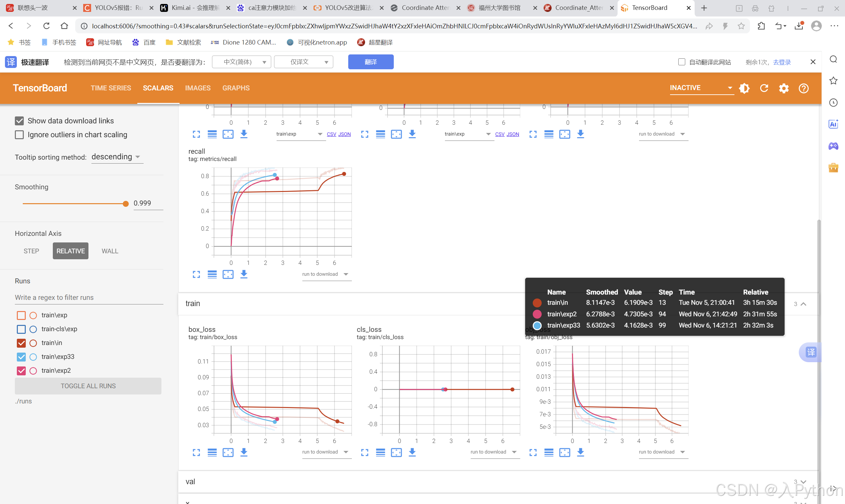Open the TensorBoard settings gear
Screen dimensions: 845x504
(x=784, y=88)
